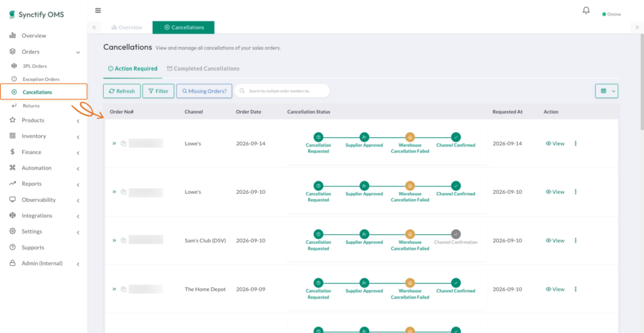
Task: Click Supplier Approved step icon in Lowe's 2026-09-14 row
Action: click(x=364, y=137)
